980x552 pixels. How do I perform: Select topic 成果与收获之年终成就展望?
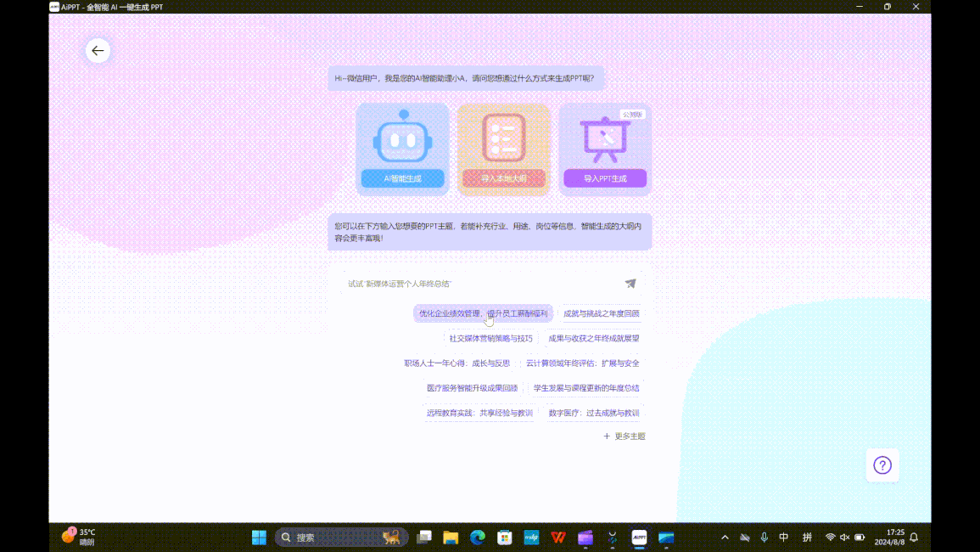[x=594, y=339]
